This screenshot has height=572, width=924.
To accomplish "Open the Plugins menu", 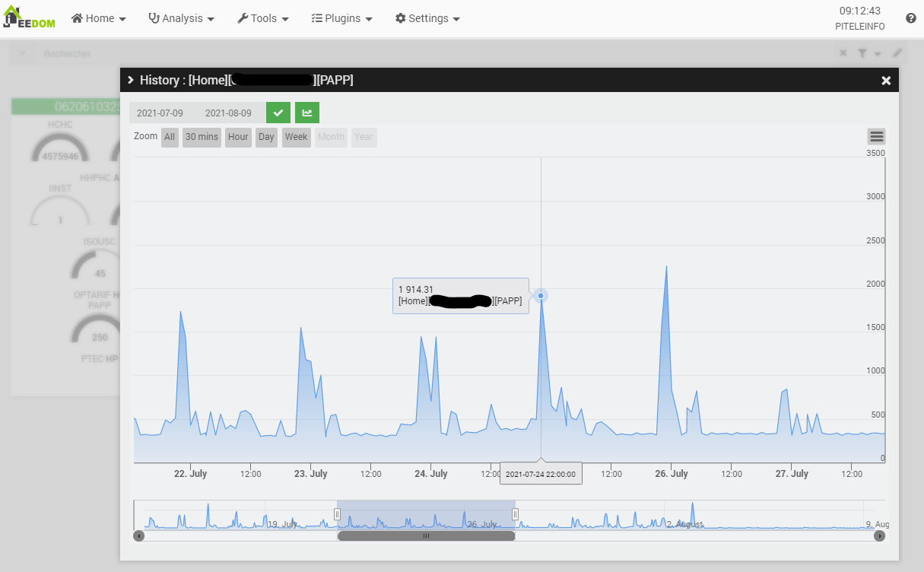I will 342,18.
